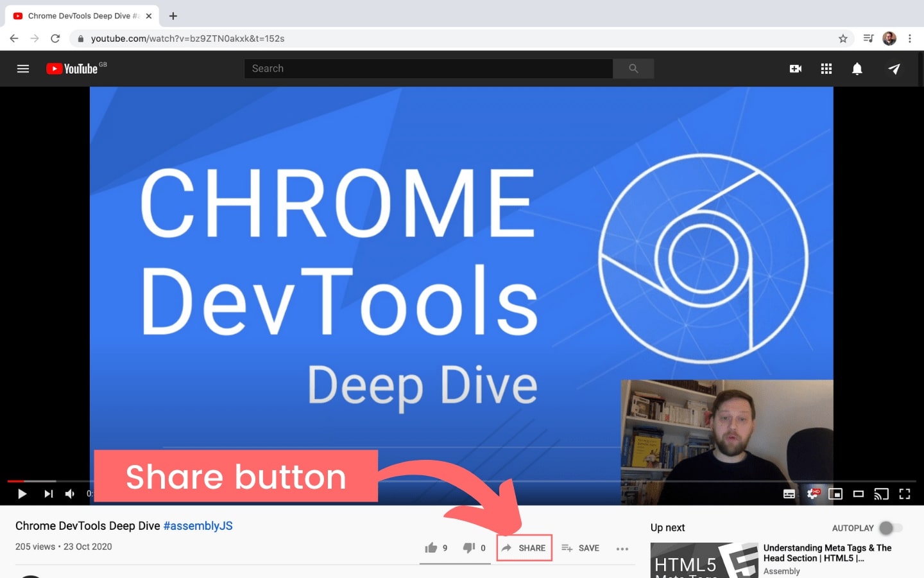Click the video title text
924x578 pixels.
(x=88, y=526)
